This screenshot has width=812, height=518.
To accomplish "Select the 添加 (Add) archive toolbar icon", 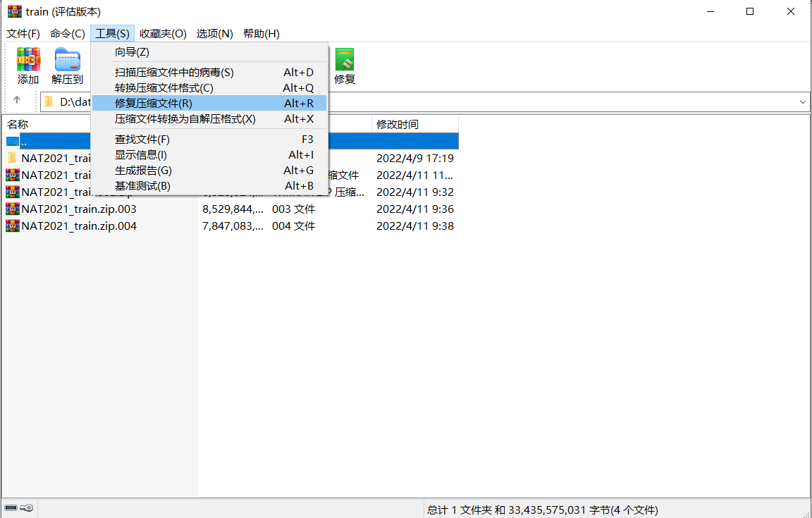I will tap(28, 60).
